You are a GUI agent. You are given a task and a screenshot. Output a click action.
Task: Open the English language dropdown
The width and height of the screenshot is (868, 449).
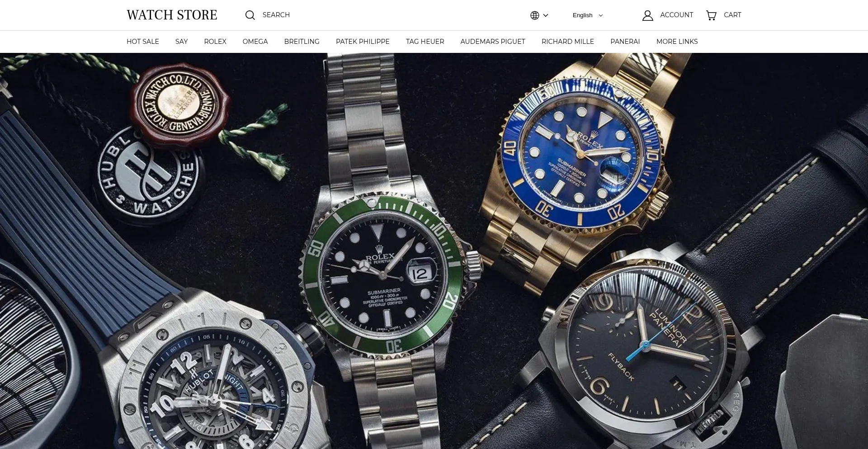click(588, 15)
